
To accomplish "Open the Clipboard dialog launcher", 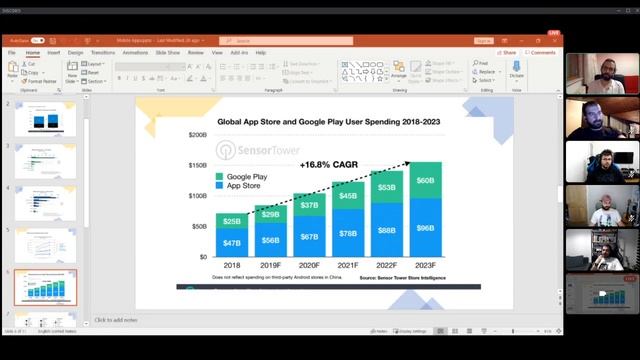I will tap(59, 90).
